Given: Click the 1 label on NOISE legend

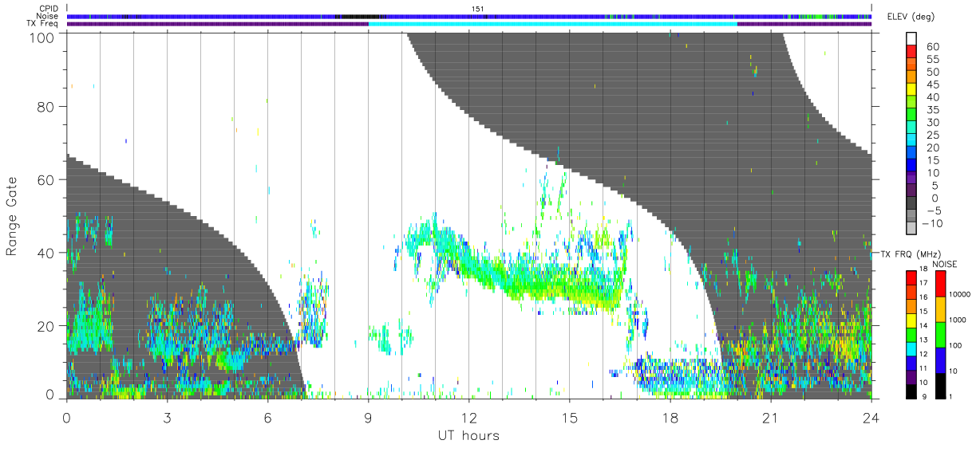Looking at the screenshot, I should [951, 397].
